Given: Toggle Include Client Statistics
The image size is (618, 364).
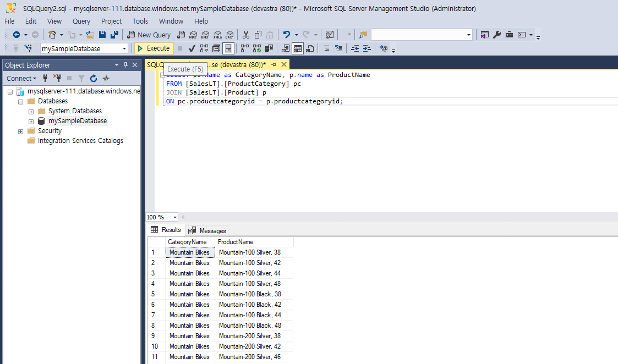Looking at the screenshot, I should [x=269, y=48].
